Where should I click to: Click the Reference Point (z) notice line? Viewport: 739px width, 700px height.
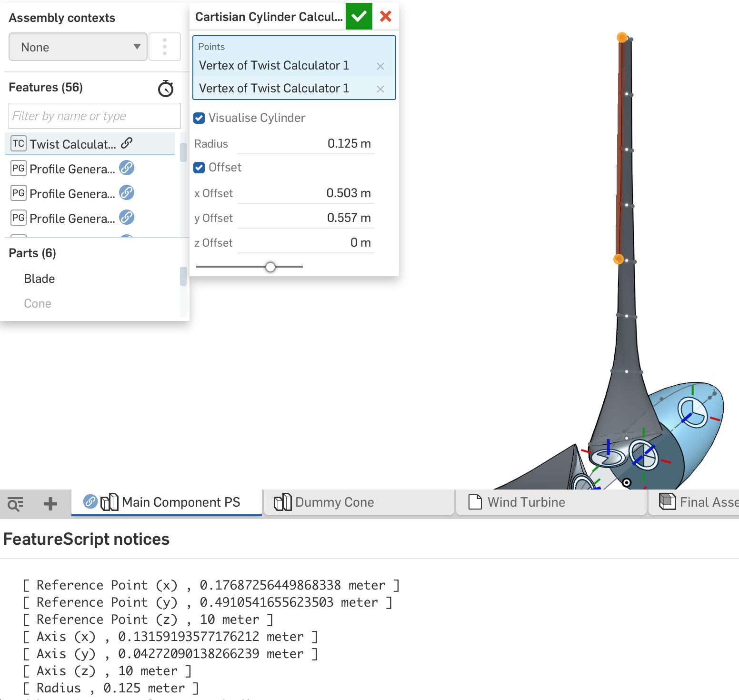pyautogui.click(x=148, y=619)
